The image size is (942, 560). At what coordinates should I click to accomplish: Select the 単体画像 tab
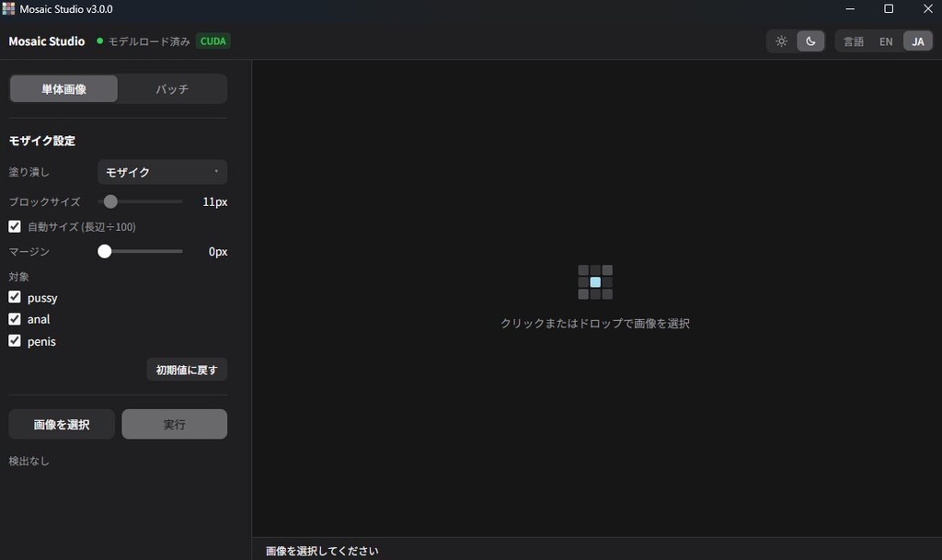coord(63,89)
